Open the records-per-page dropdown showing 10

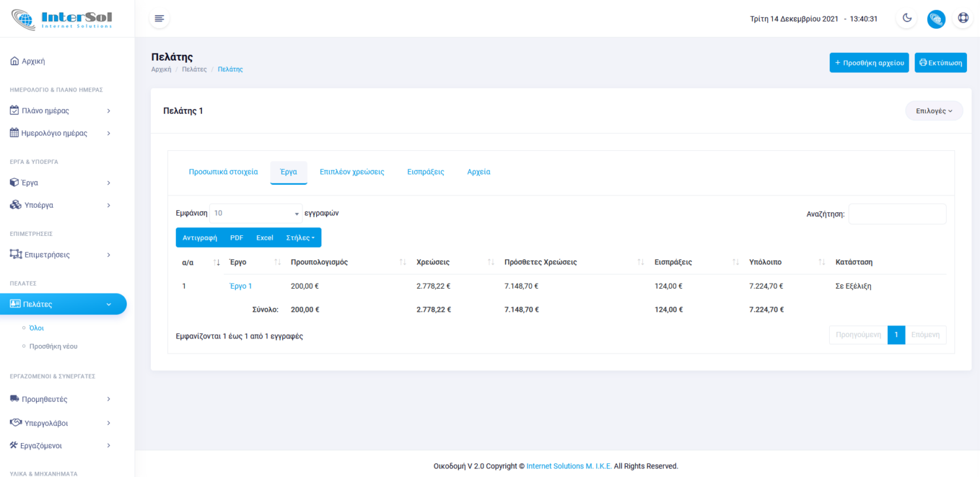[x=255, y=213]
